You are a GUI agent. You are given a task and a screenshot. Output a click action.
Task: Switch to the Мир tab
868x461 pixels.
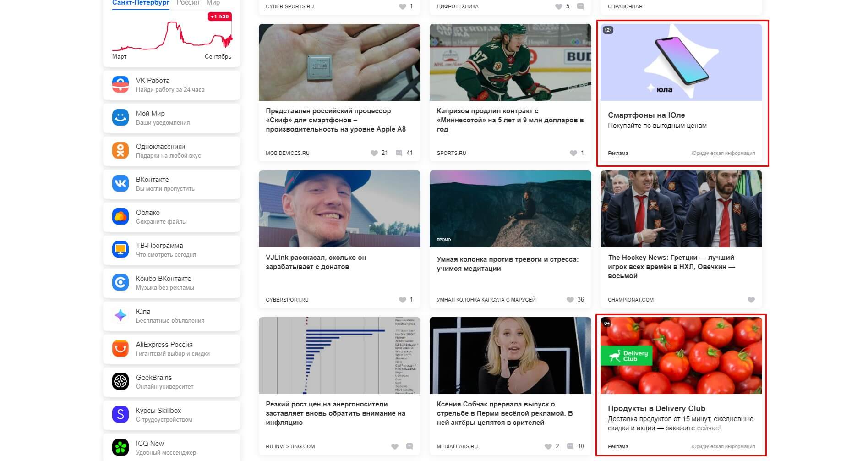click(213, 3)
